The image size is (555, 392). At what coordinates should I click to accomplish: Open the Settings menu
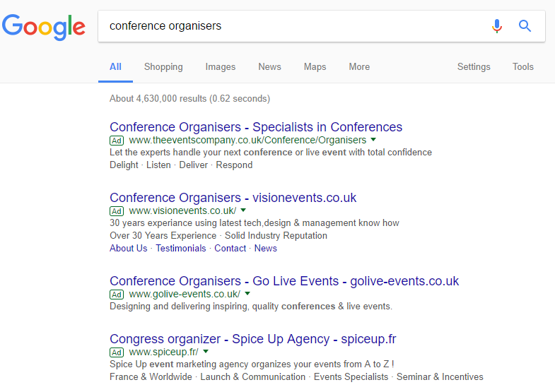pyautogui.click(x=474, y=67)
